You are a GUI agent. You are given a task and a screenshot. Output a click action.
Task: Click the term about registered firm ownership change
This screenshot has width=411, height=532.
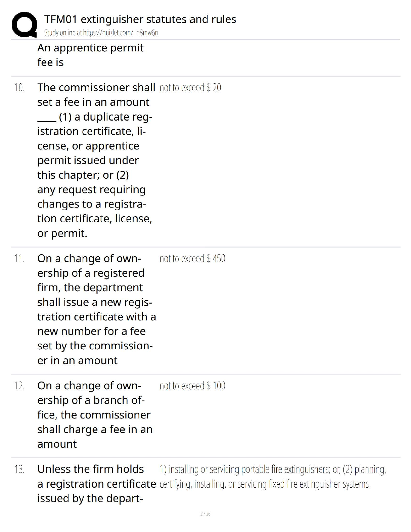(96, 309)
